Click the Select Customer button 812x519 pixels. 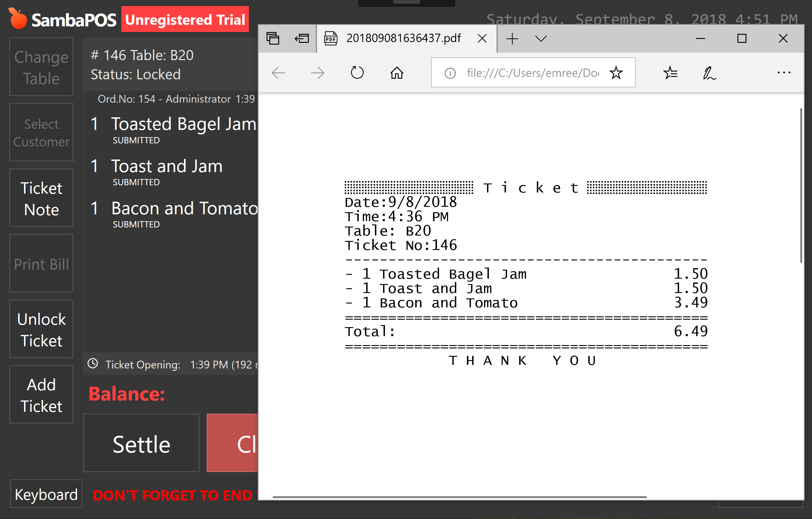click(x=41, y=133)
